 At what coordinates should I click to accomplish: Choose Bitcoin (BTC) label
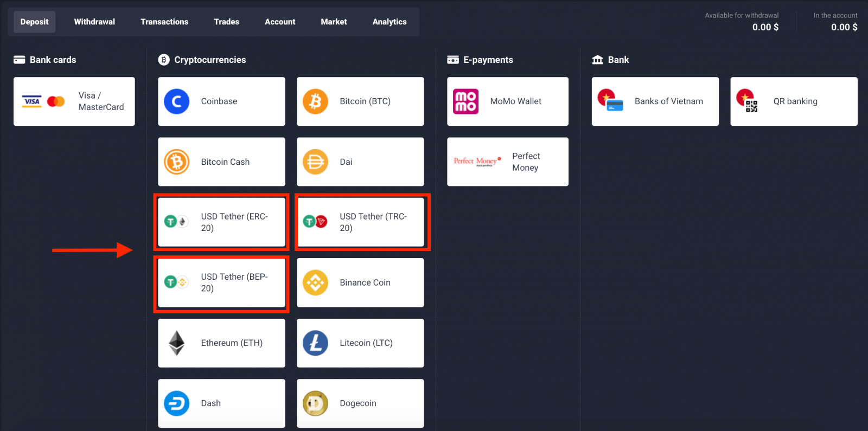click(x=365, y=101)
